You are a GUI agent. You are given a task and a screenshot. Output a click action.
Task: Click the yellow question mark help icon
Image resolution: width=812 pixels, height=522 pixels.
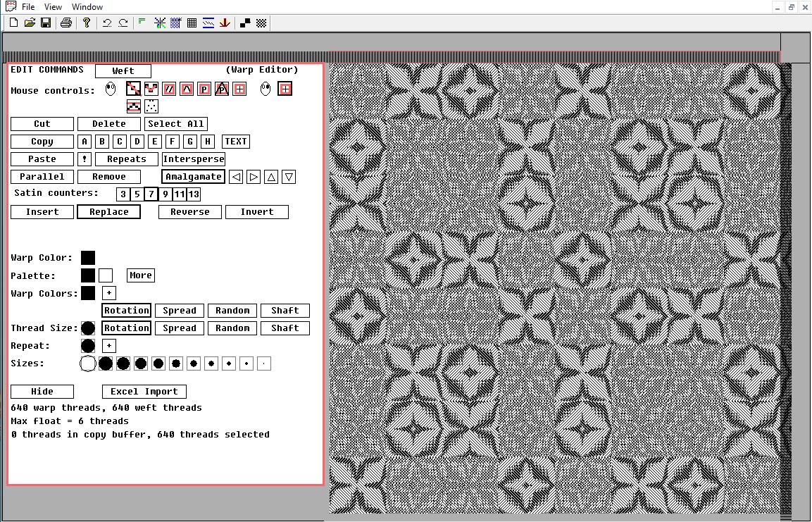(87, 23)
